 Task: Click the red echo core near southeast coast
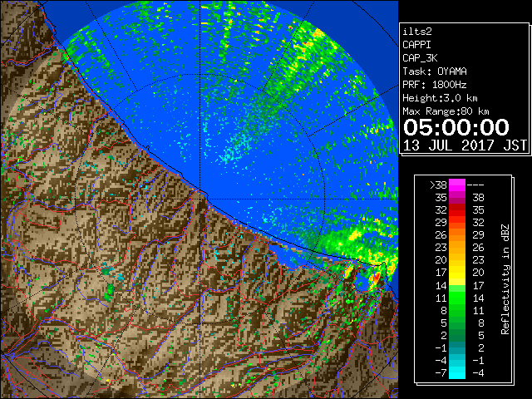pos(377,278)
